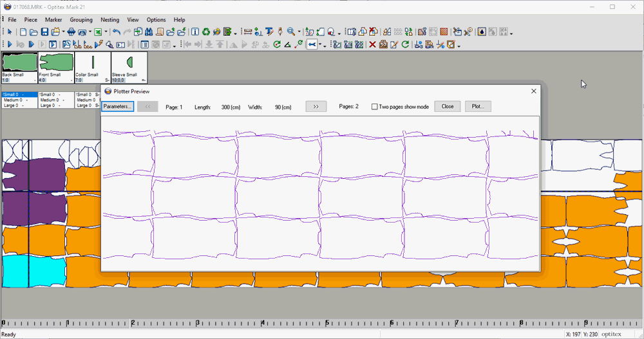The image size is (644, 339).
Task: Open dropdown arrow beside Excel icon
Action: tap(106, 32)
